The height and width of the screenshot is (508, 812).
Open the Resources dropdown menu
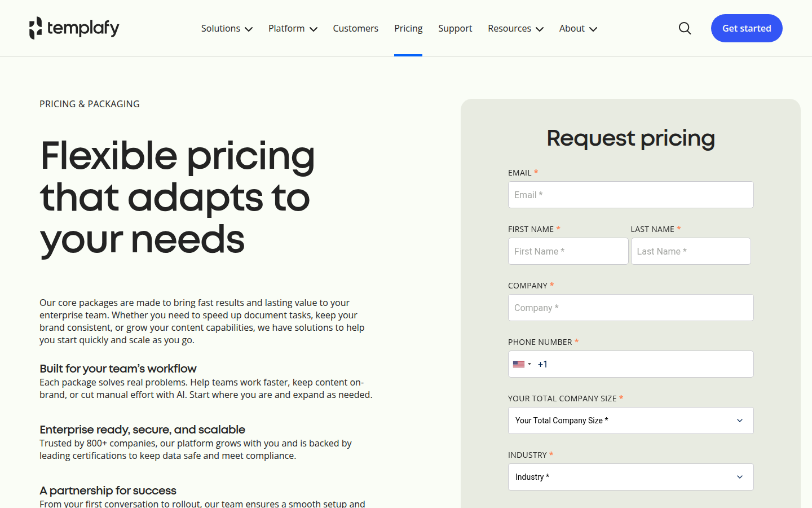point(515,28)
